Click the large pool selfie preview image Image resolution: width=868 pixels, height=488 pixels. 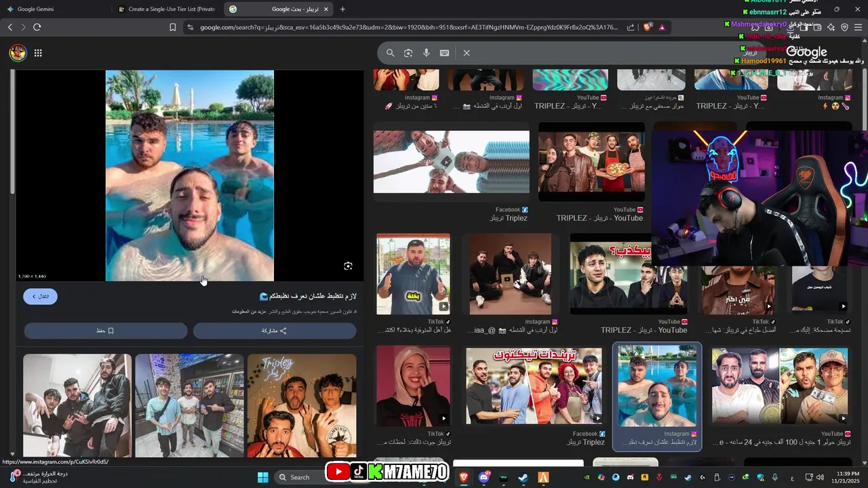click(190, 176)
